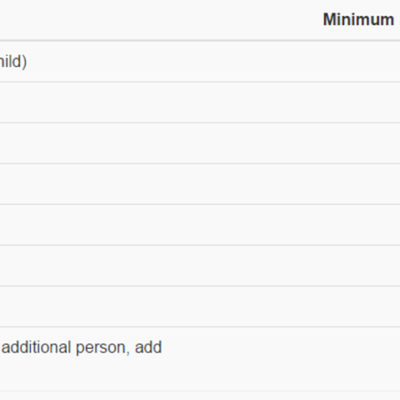
Task: Click the thick border under the header row
Action: click(x=200, y=41)
